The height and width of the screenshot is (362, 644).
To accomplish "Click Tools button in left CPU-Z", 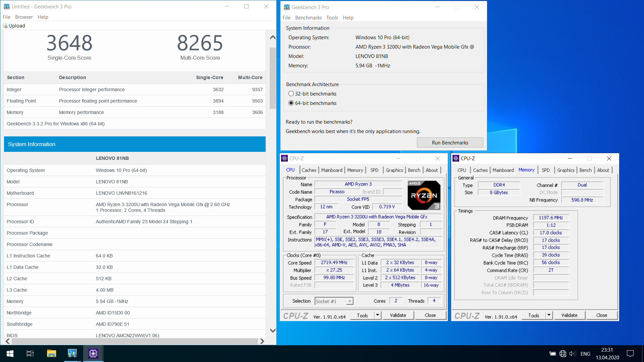I will coord(362,315).
